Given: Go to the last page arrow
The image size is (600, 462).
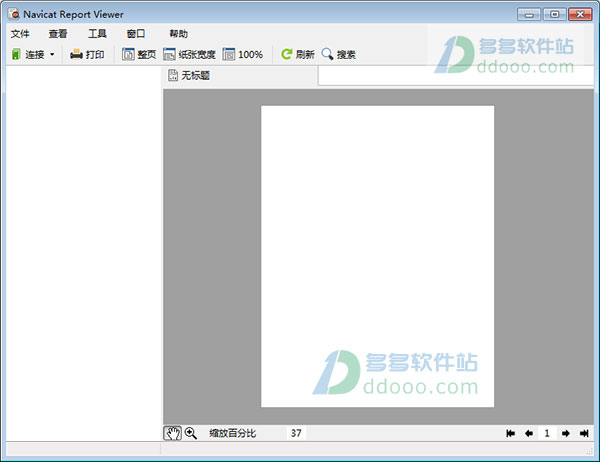Looking at the screenshot, I should coord(584,433).
